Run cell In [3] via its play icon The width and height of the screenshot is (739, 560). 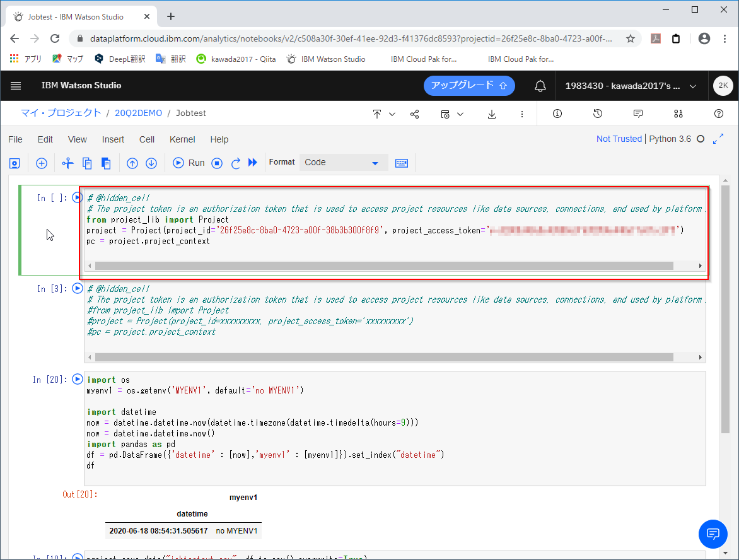[x=78, y=288]
